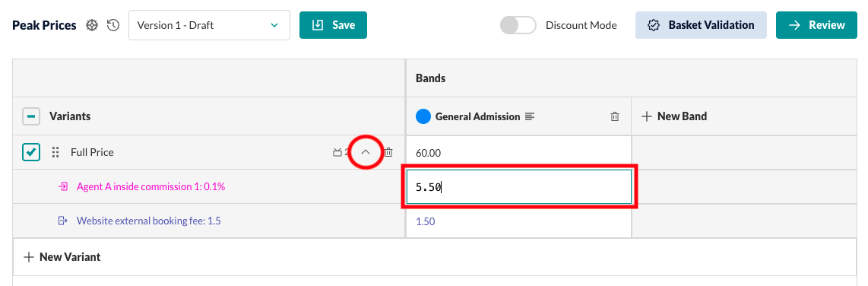
Task: Click the Review button
Action: pyautogui.click(x=816, y=26)
